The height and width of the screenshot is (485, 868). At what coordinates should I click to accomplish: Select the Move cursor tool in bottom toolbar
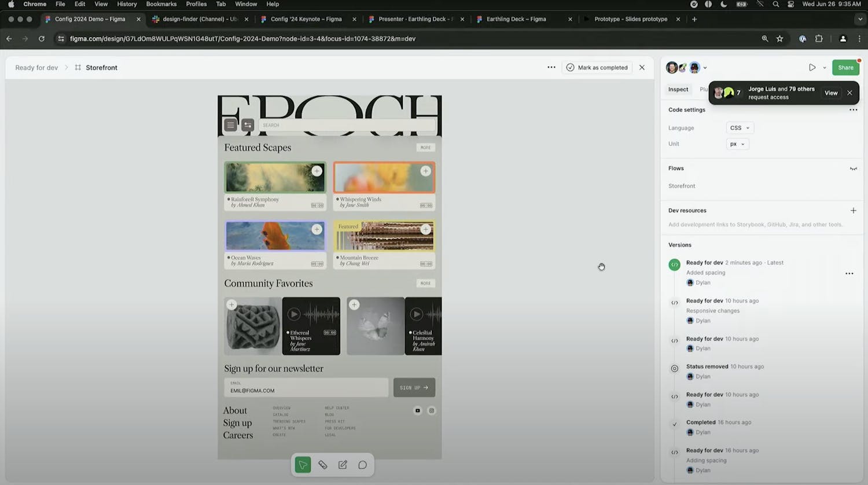click(x=303, y=465)
